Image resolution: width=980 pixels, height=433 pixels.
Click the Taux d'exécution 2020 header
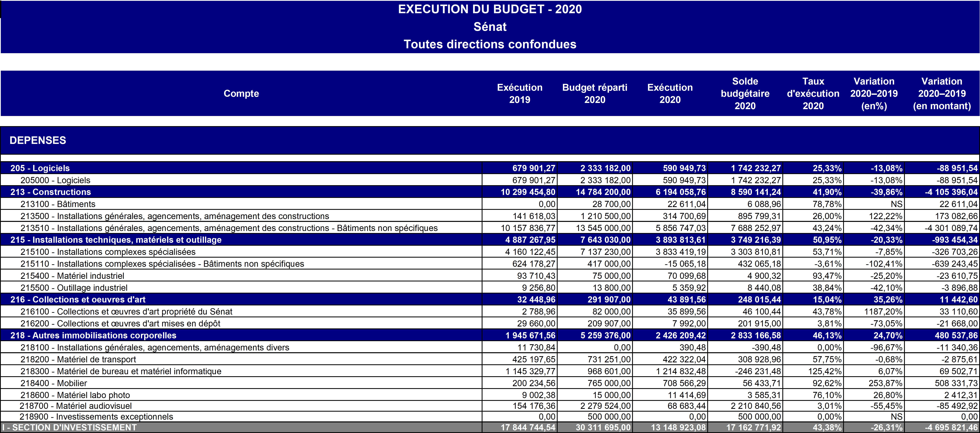click(x=813, y=93)
